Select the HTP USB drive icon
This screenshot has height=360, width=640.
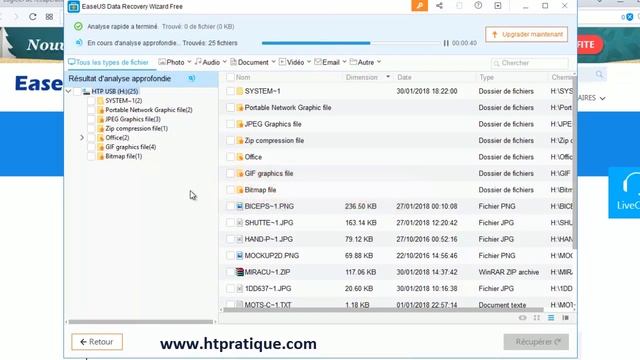click(86, 91)
